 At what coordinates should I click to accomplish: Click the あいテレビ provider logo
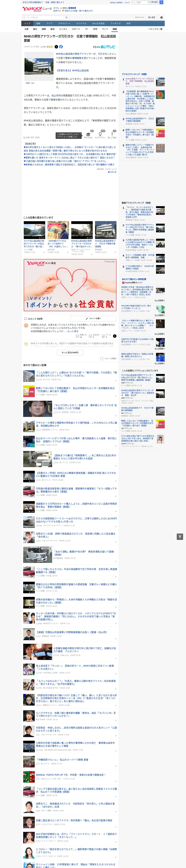104,47
